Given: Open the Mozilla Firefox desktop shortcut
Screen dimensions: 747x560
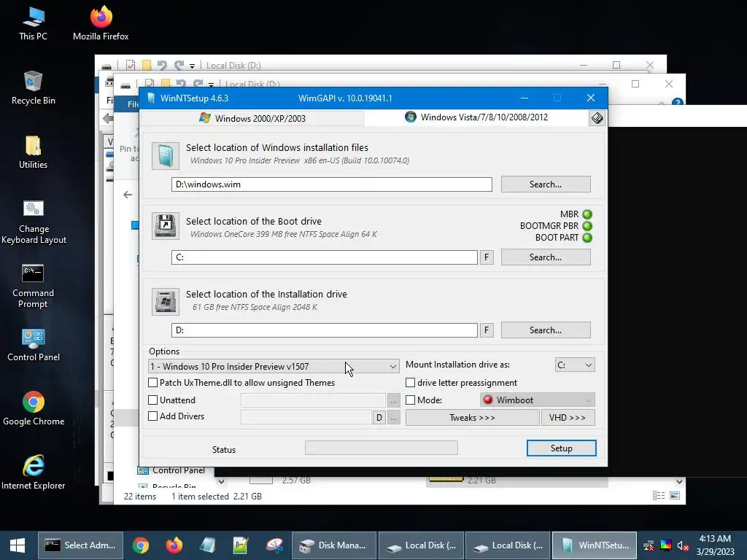Looking at the screenshot, I should (x=101, y=23).
